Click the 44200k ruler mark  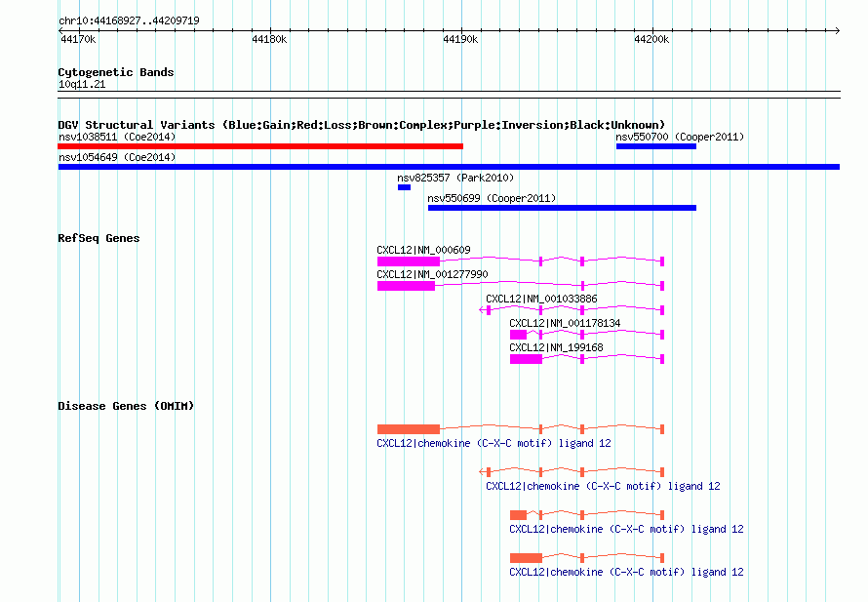pyautogui.click(x=651, y=39)
